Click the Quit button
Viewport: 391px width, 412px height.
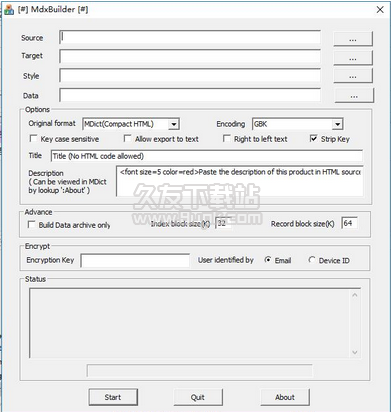click(198, 397)
